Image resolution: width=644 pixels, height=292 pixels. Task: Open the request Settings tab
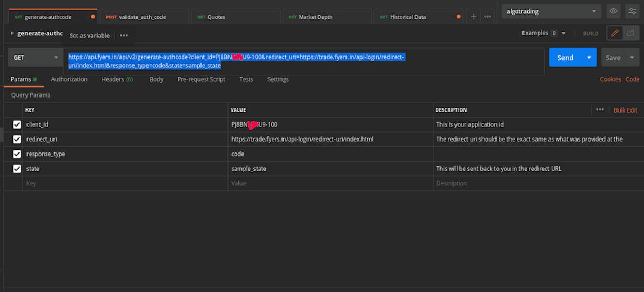coord(278,79)
